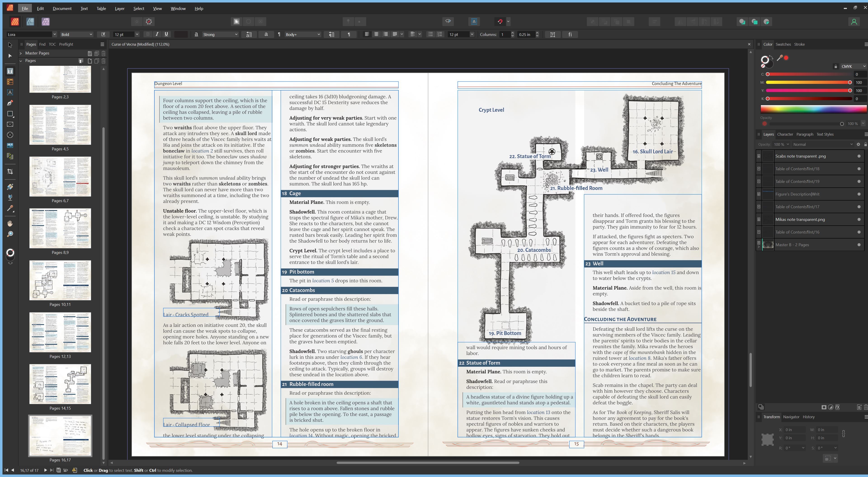Viewport: 868px width, 477px height.
Task: Open the Layer menu
Action: click(119, 8)
